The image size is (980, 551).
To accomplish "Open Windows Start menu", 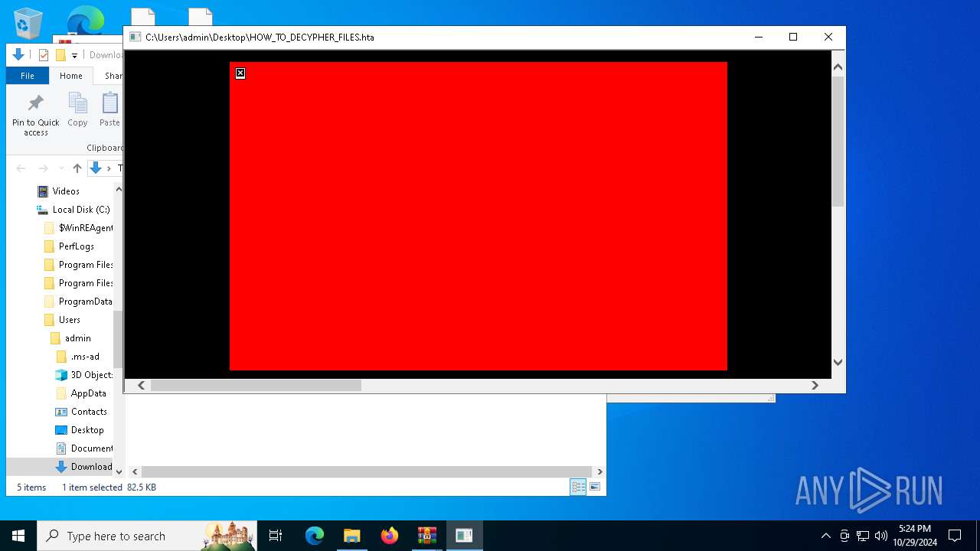I will tap(18, 536).
